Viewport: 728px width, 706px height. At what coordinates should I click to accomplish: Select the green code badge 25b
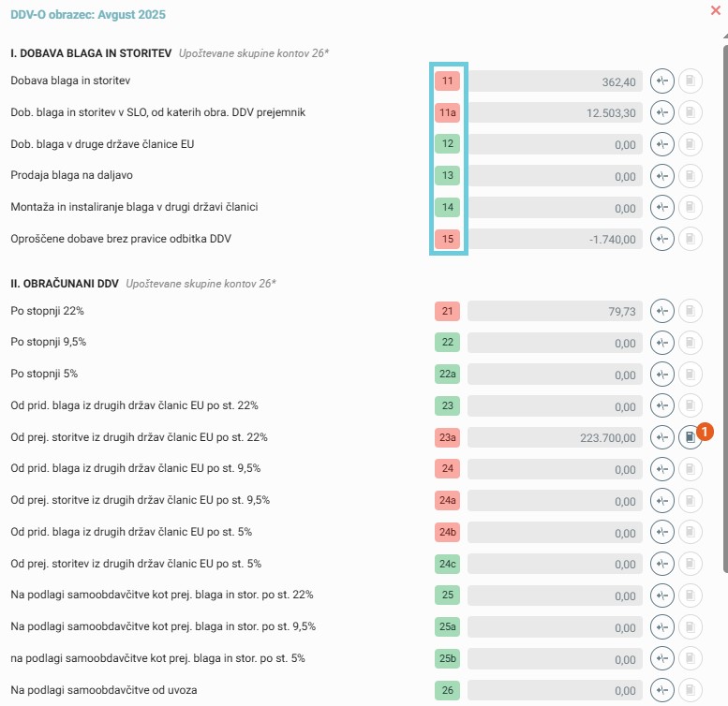448,658
